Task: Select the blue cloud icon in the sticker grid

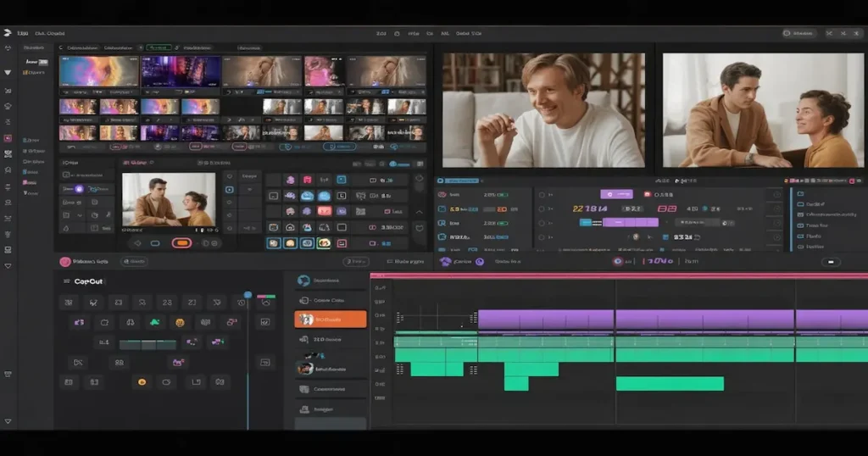Action: [x=306, y=196]
